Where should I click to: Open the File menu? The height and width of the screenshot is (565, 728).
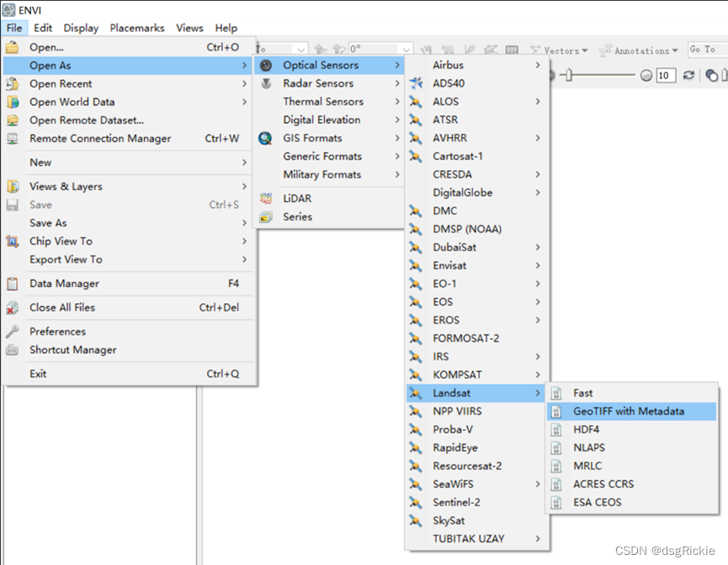click(14, 28)
